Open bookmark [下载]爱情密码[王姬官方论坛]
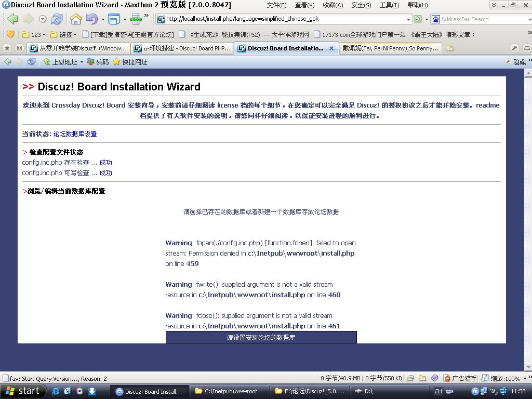532x399 pixels. pyautogui.click(x=128, y=35)
